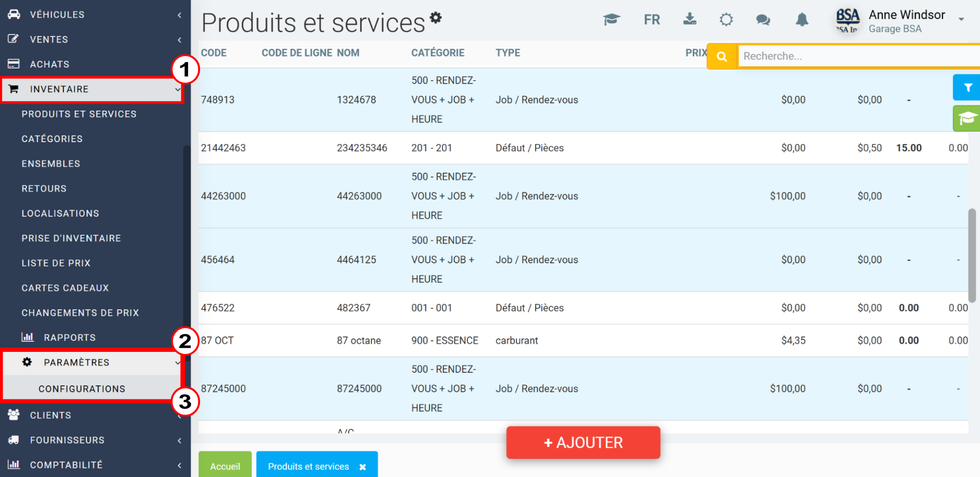Screen dimensions: 980x477
Task: Open Produits et services in sidebar
Action: 79,114
